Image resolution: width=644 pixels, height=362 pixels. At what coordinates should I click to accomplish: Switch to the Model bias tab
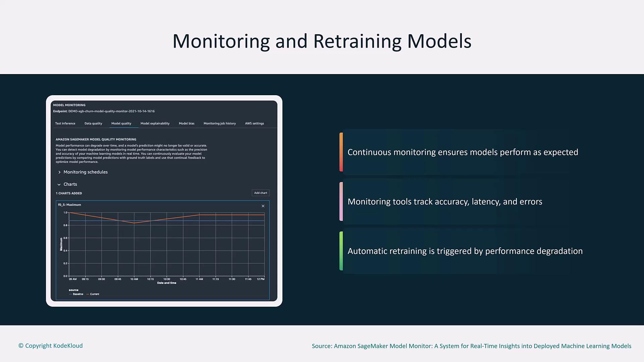point(186,123)
